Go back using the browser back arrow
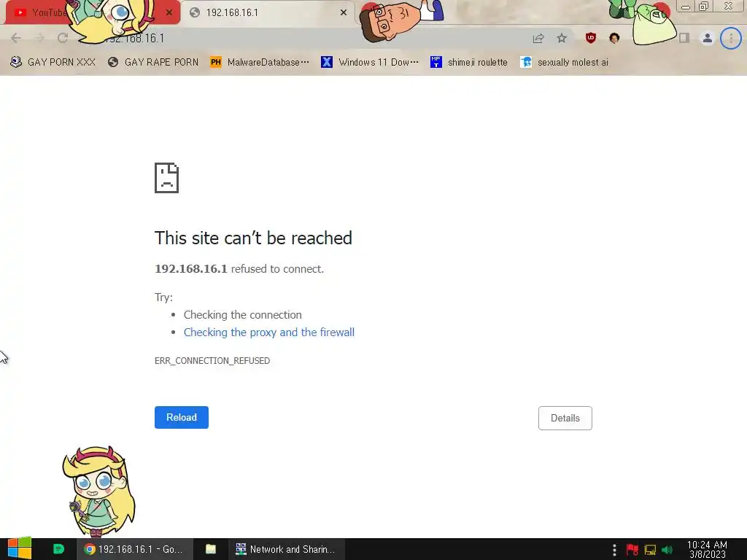The image size is (747, 560). coord(16,38)
